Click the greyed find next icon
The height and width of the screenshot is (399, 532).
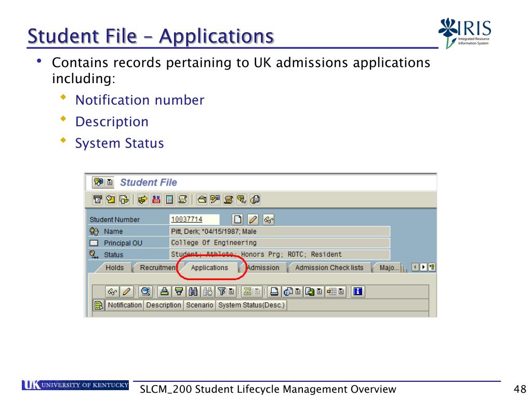tap(207, 291)
